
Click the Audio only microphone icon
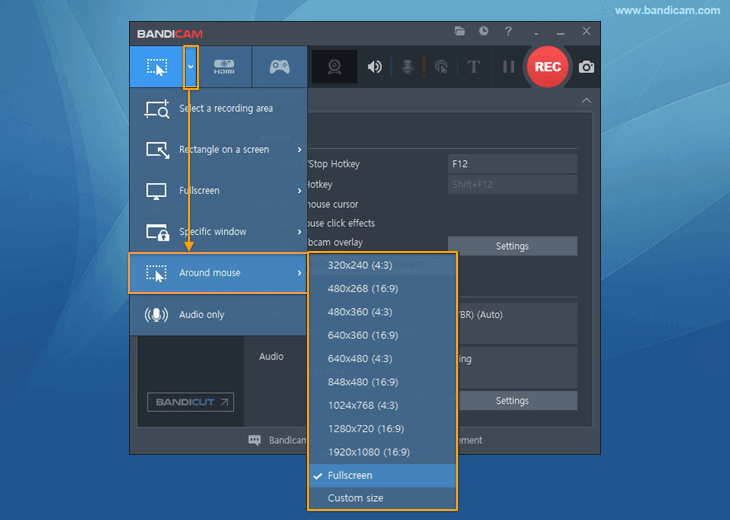point(156,315)
